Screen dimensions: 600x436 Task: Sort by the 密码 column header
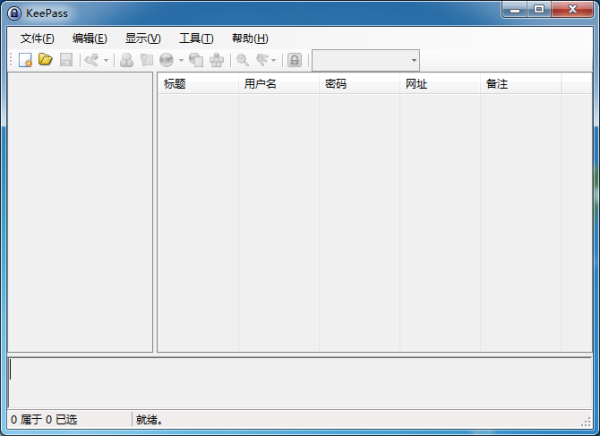(x=359, y=84)
